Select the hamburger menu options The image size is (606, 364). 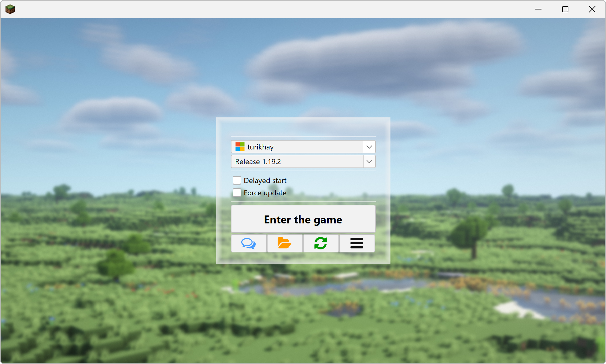pos(357,243)
